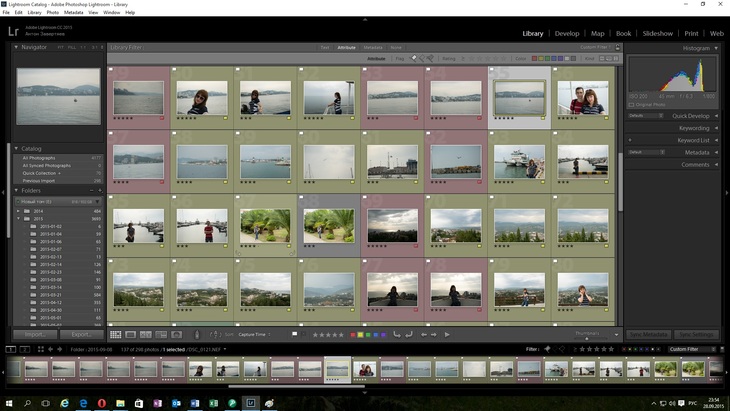This screenshot has width=730, height=411.
Task: Click the Import button
Action: point(35,334)
